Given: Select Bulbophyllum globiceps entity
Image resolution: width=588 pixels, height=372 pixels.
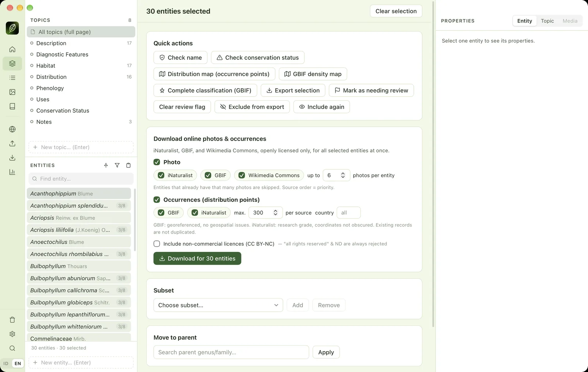Looking at the screenshot, I should [79, 303].
